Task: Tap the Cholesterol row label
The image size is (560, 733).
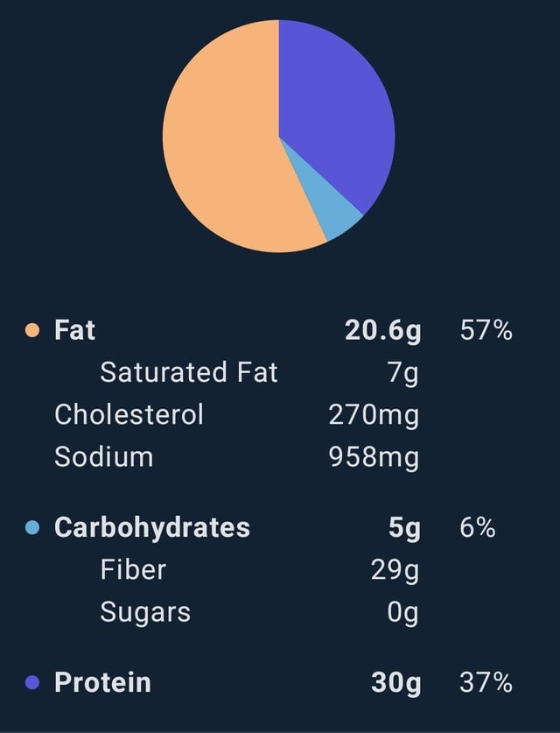Action: (x=129, y=414)
